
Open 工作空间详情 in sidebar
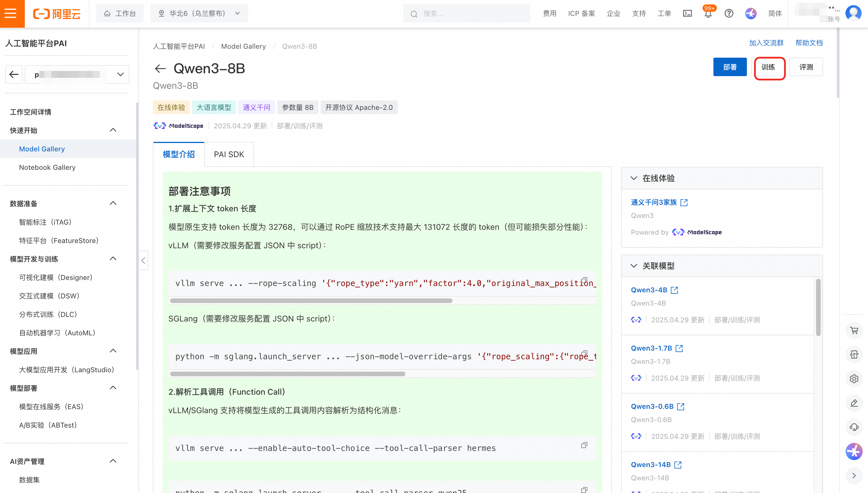coord(31,112)
